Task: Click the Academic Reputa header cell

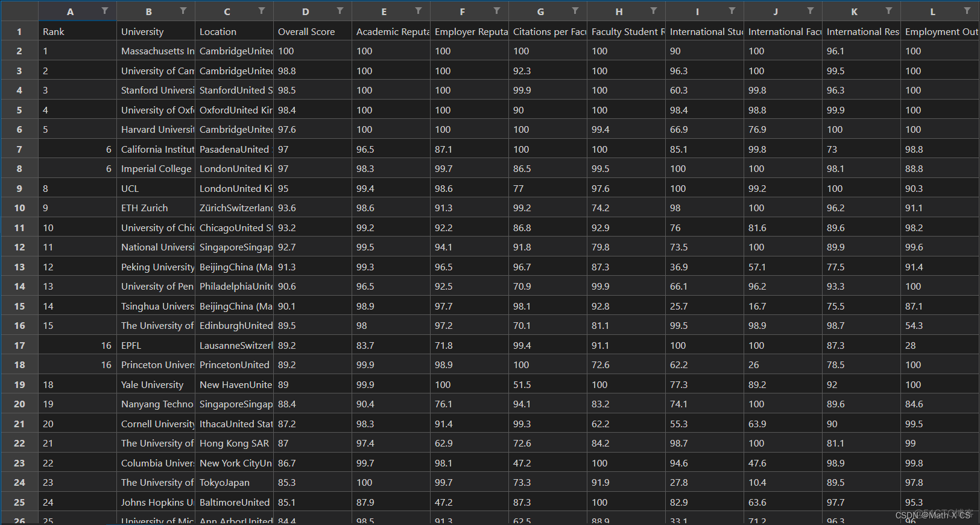Action: pos(391,31)
